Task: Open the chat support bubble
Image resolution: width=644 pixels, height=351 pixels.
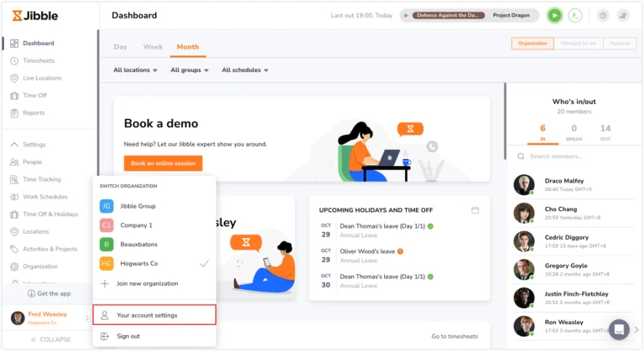Action: tap(619, 329)
